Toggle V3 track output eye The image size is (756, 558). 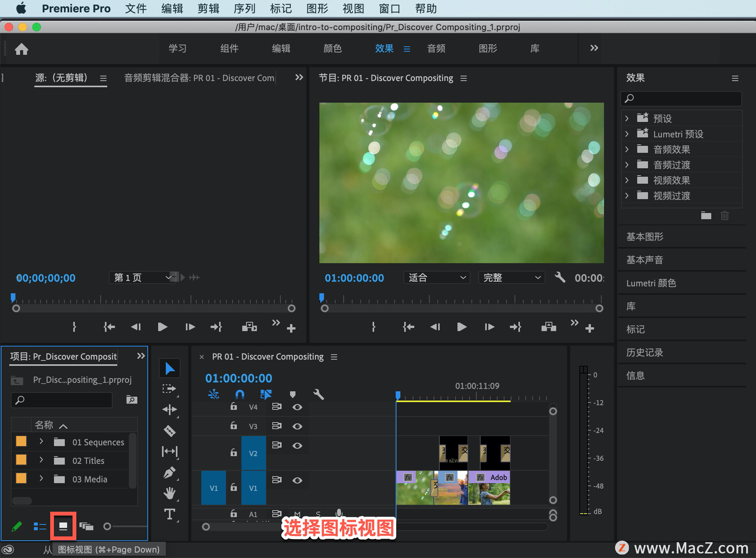point(297,426)
